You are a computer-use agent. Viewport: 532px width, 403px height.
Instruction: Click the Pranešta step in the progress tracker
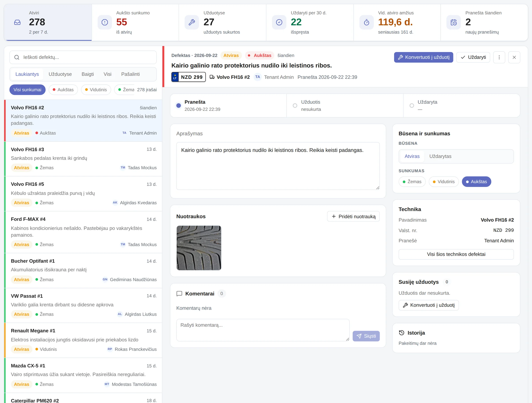click(228, 105)
